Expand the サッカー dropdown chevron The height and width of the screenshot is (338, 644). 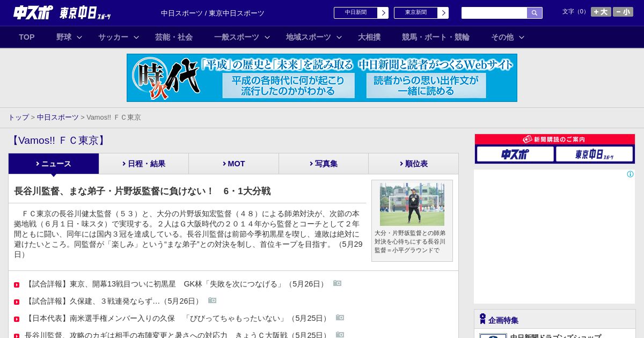click(x=136, y=37)
